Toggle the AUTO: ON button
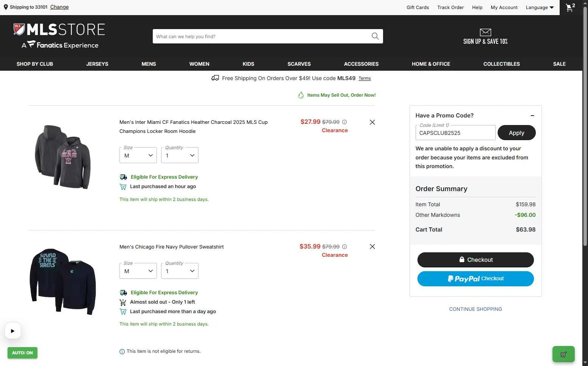588x366 pixels. point(22,353)
